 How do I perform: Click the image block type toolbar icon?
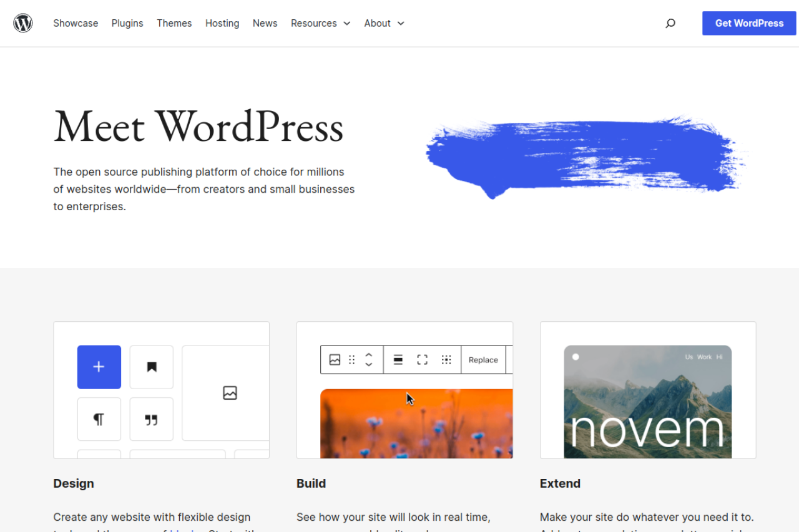[x=335, y=360]
